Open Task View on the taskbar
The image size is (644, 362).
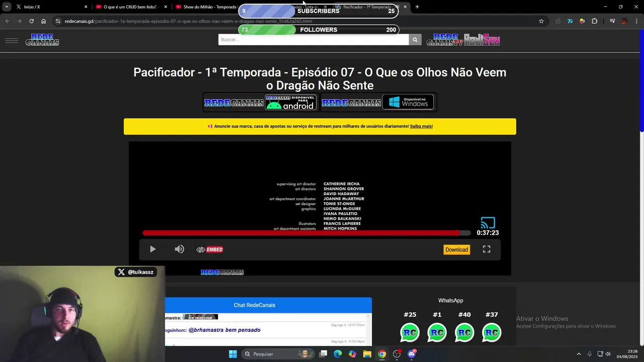pos(324,354)
